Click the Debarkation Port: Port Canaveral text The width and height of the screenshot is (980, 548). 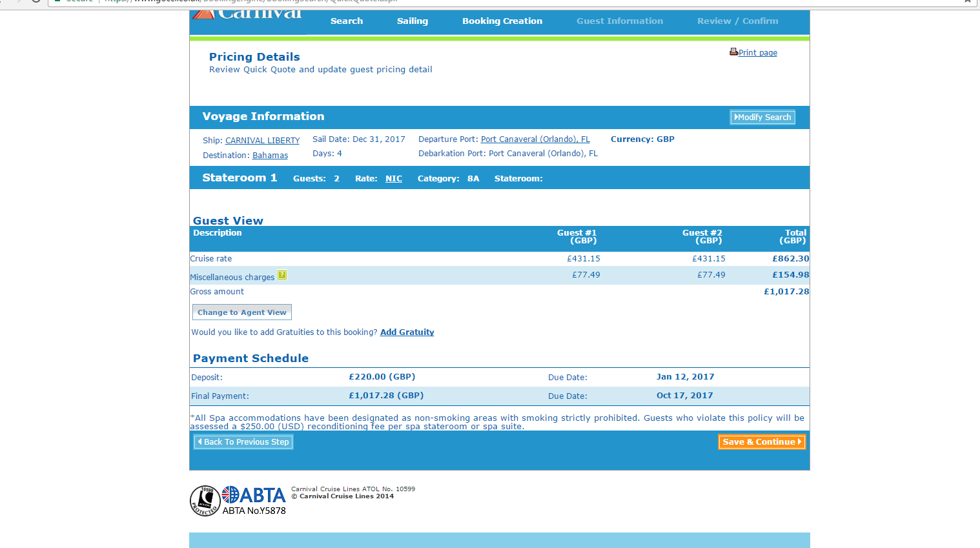point(508,154)
